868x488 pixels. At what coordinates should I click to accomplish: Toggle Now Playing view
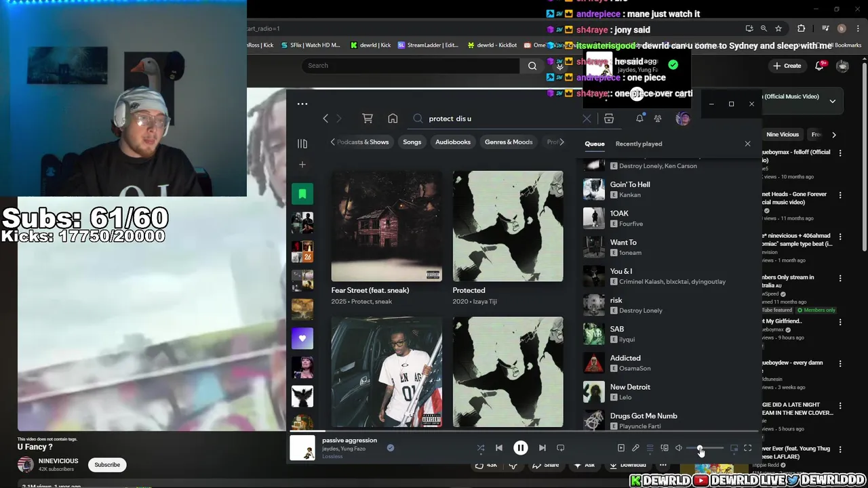[x=621, y=448]
